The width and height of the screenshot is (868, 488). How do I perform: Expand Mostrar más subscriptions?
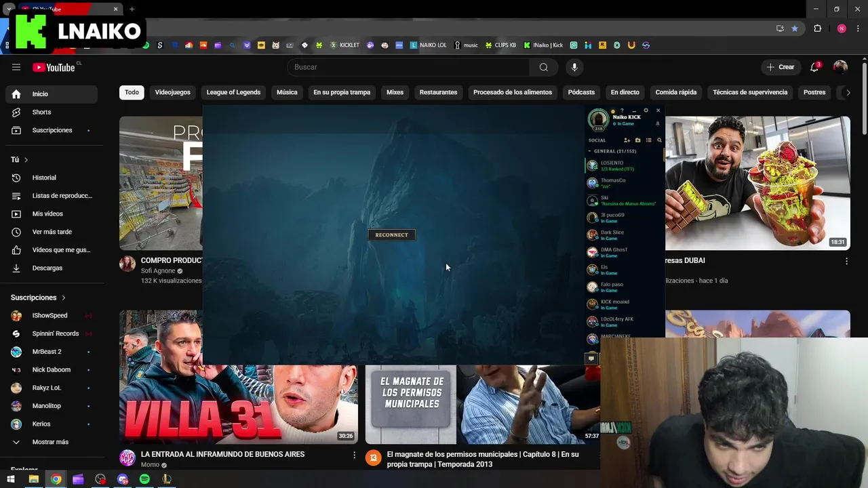50,442
